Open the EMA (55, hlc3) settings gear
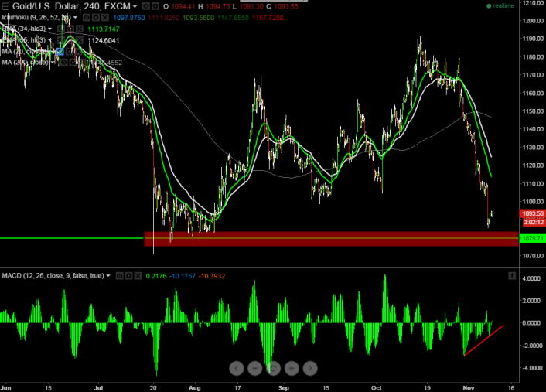The width and height of the screenshot is (546, 392). (x=70, y=40)
